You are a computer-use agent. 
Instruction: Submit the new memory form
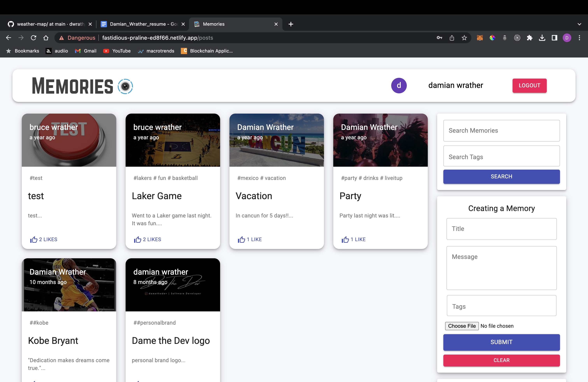click(x=501, y=342)
